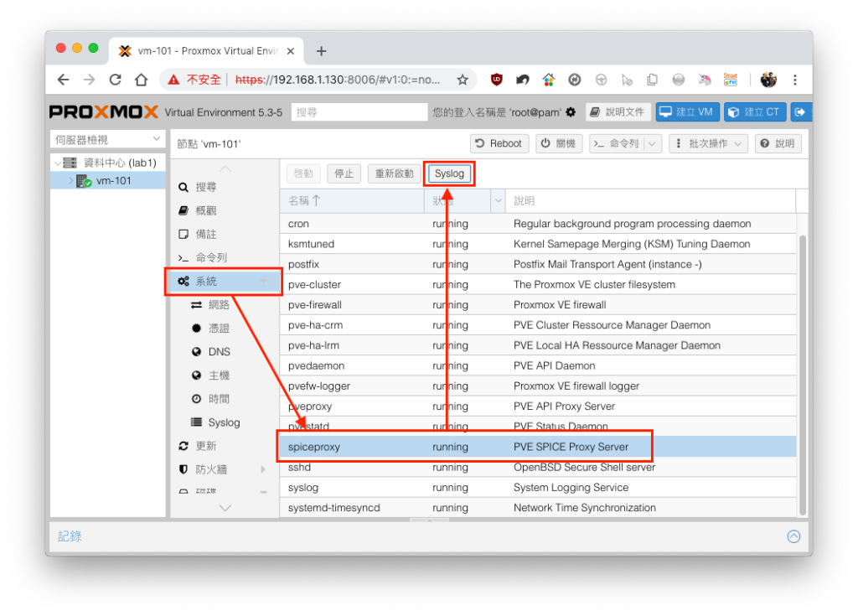Open uBlock shield extension icon
Viewport: 858px width, 616px height.
[x=496, y=80]
